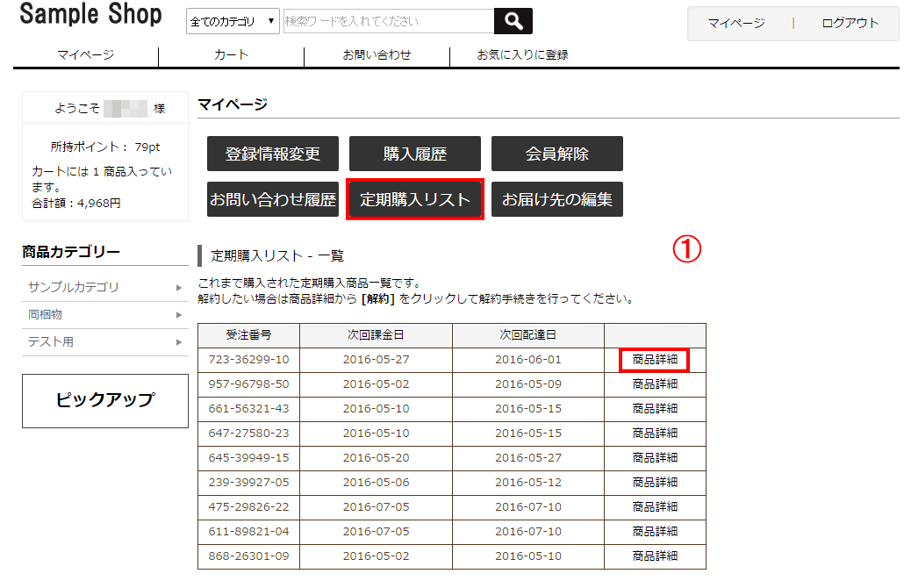Image resolution: width=911 pixels, height=588 pixels.
Task: Click delivery date 2016-05-09
Action: click(x=528, y=384)
